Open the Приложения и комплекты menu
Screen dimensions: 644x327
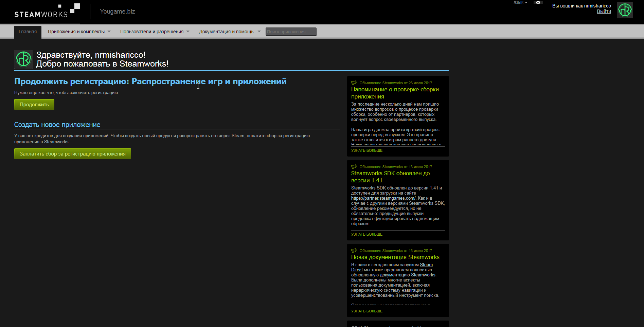(76, 32)
